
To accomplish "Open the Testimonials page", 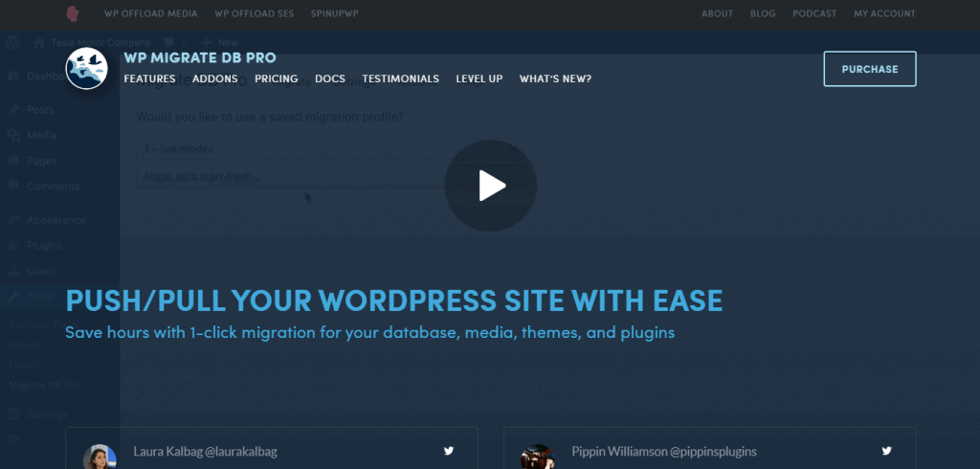I will (401, 78).
